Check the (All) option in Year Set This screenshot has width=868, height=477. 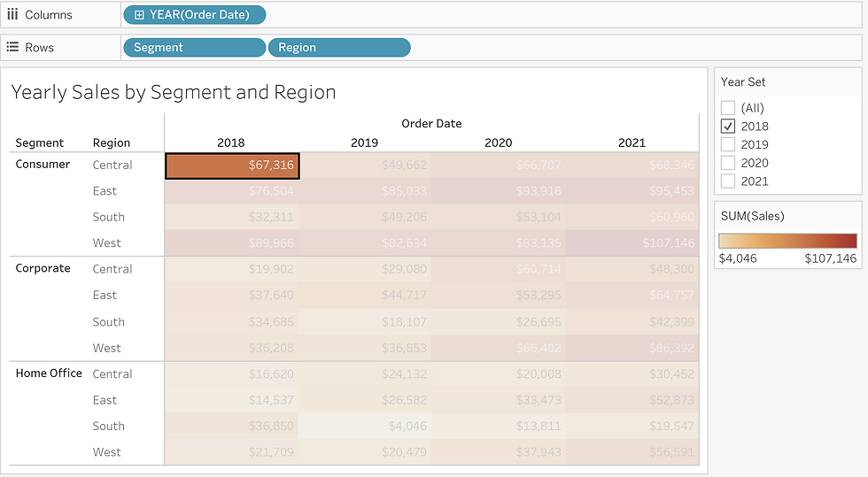click(x=728, y=108)
